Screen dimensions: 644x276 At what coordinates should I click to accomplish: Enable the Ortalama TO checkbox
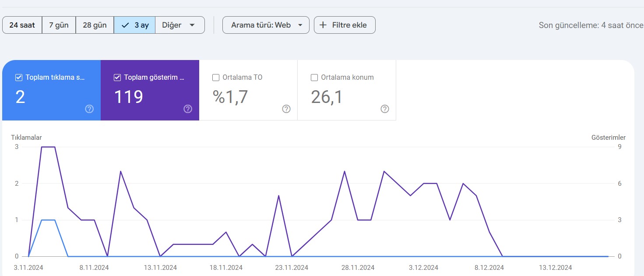click(x=216, y=78)
